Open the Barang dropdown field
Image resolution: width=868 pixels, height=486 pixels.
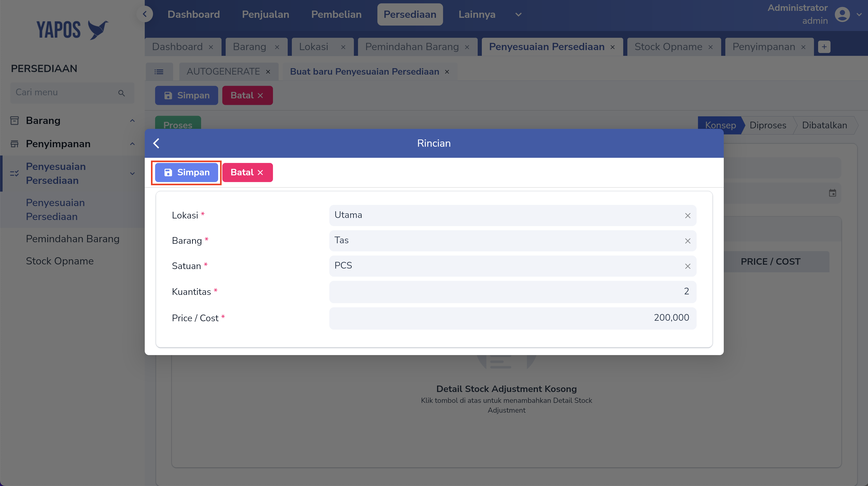513,241
